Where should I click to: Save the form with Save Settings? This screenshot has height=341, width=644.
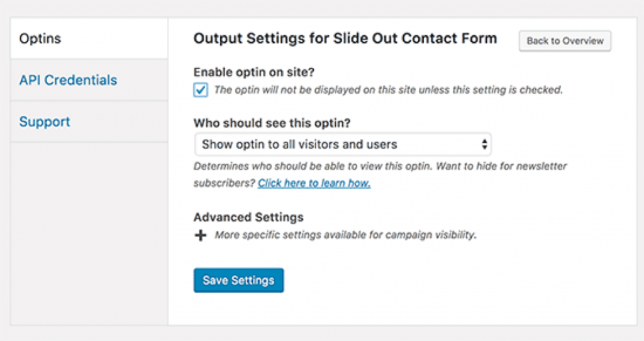point(238,280)
